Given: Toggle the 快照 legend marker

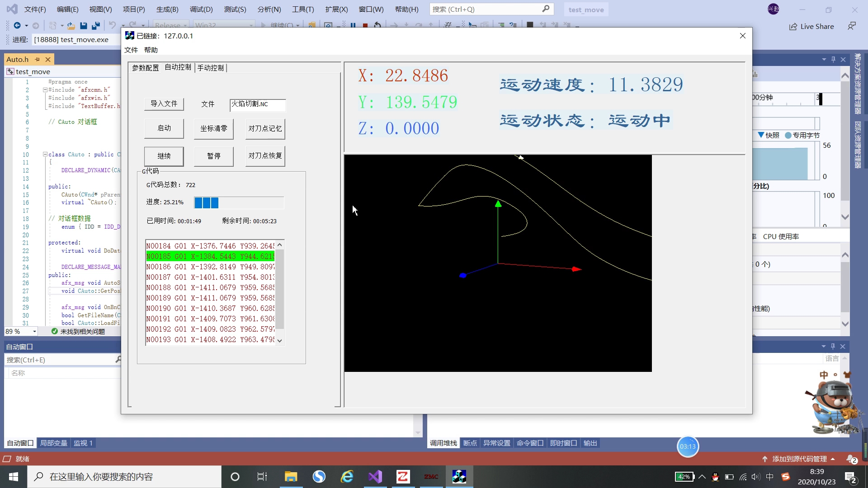Looking at the screenshot, I should tap(761, 135).
